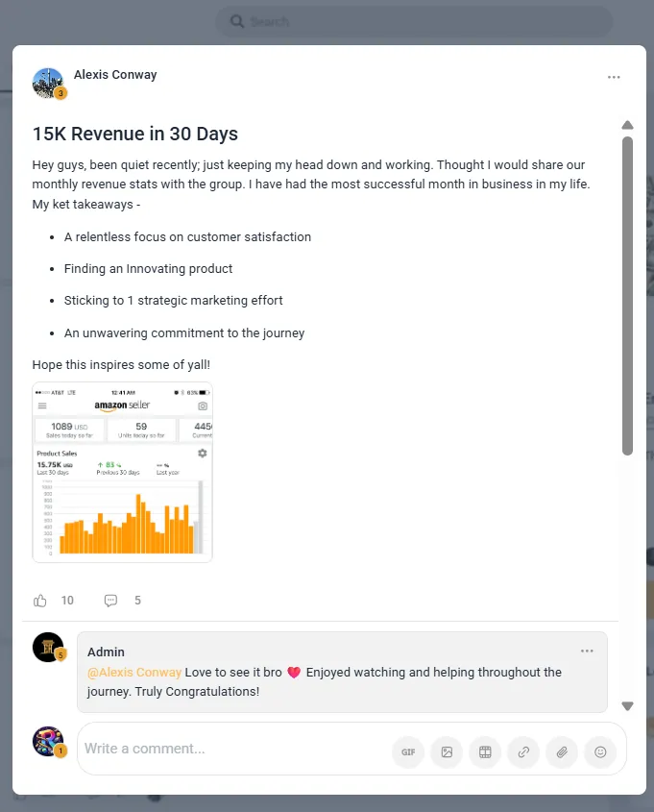Viewport: 654px width, 812px height.
Task: Click the image upload icon in the comment box
Action: pyautogui.click(x=447, y=751)
